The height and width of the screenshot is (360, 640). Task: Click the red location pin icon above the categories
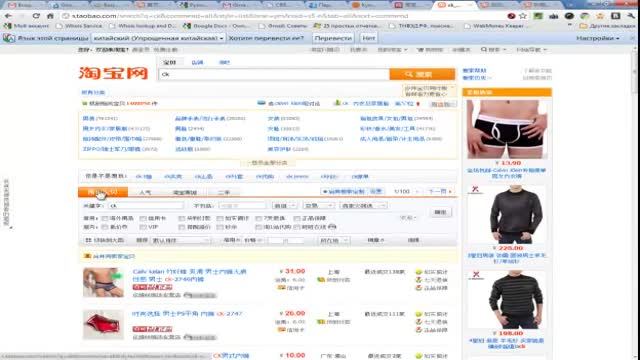pyautogui.click(x=418, y=104)
